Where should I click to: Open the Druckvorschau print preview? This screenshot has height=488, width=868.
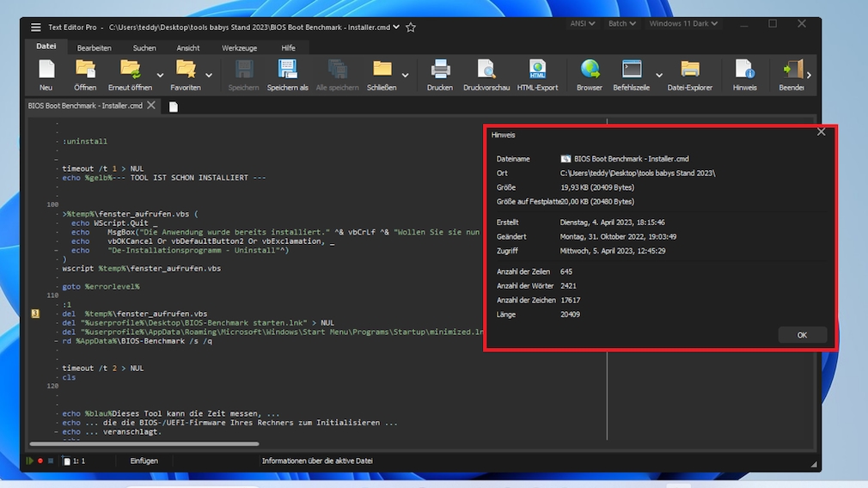(486, 70)
